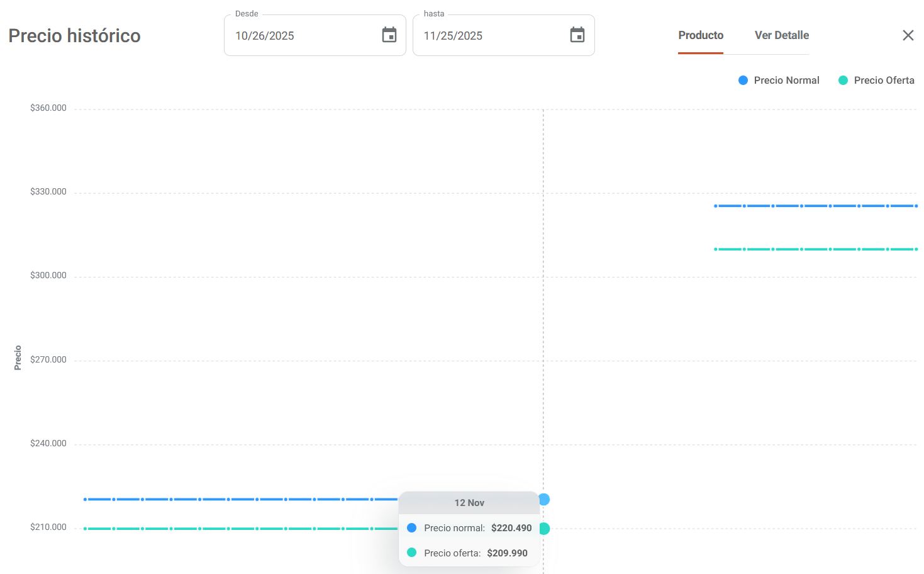Click the rightmost point of upper teal line
Image resolution: width=924 pixels, height=574 pixels.
tap(916, 249)
